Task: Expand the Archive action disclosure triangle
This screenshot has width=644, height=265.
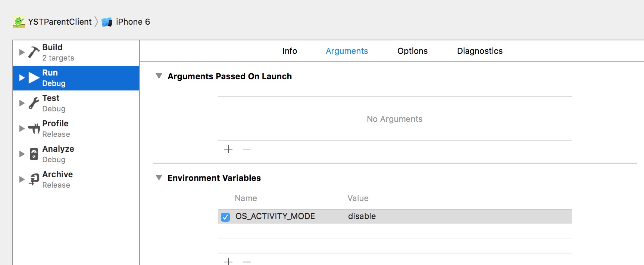Action: (x=22, y=179)
